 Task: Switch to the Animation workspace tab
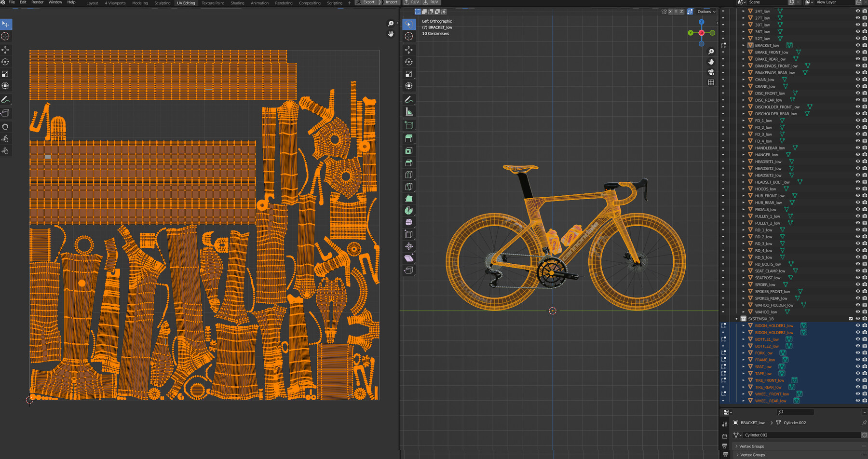point(259,3)
